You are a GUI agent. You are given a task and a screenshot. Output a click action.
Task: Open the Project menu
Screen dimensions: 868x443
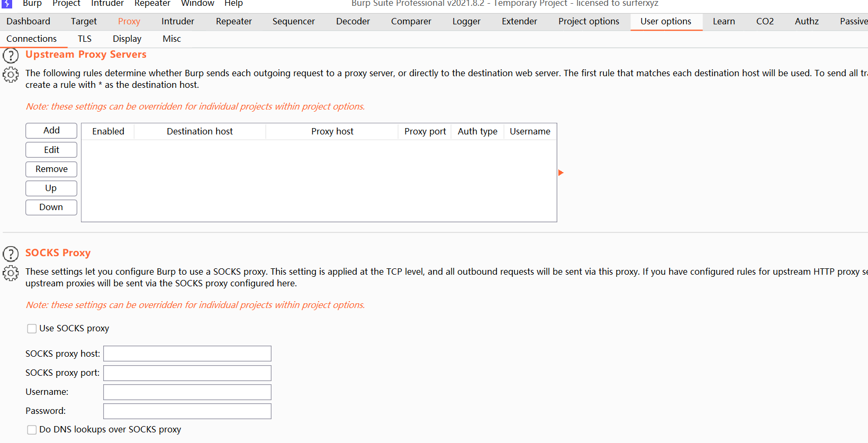tap(66, 3)
